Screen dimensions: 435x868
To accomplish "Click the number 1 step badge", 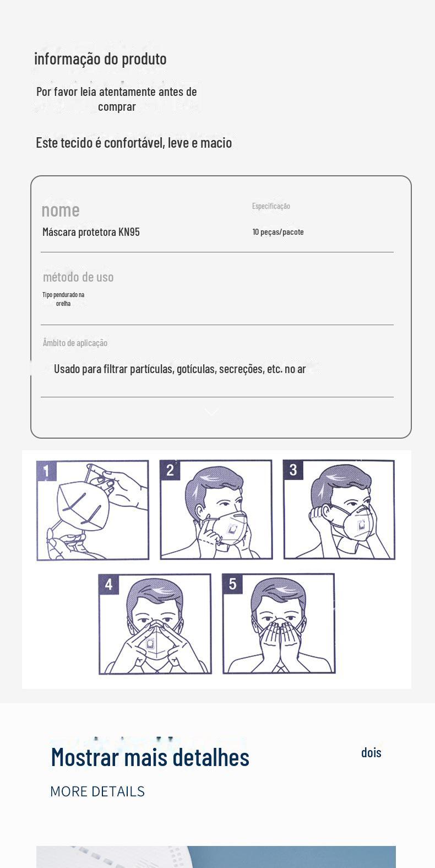I will pyautogui.click(x=46, y=471).
